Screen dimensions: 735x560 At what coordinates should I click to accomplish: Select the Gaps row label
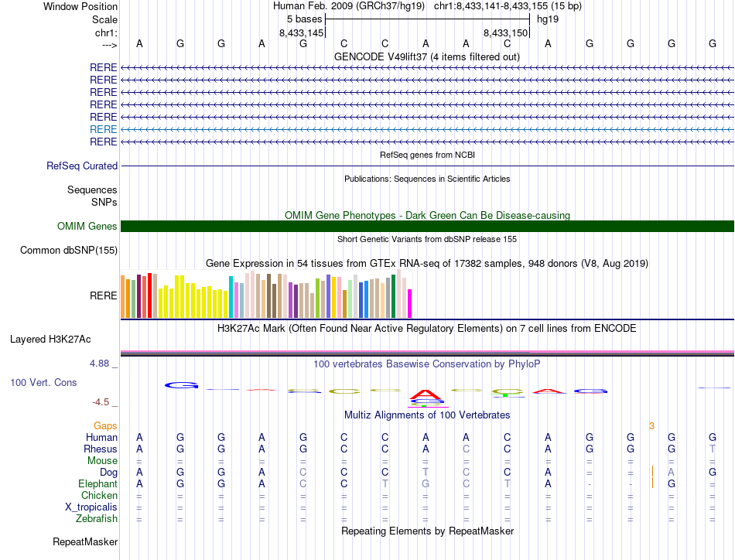[x=105, y=425]
